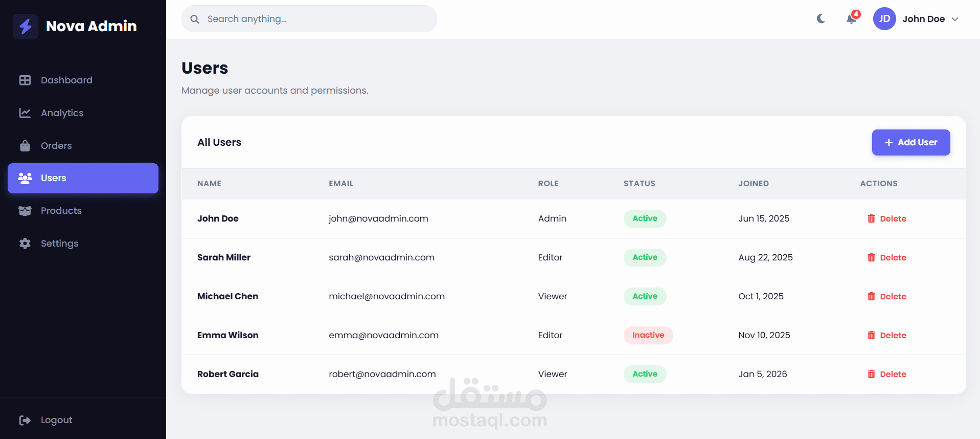Click email robert@novaadmin.com

coord(382,374)
